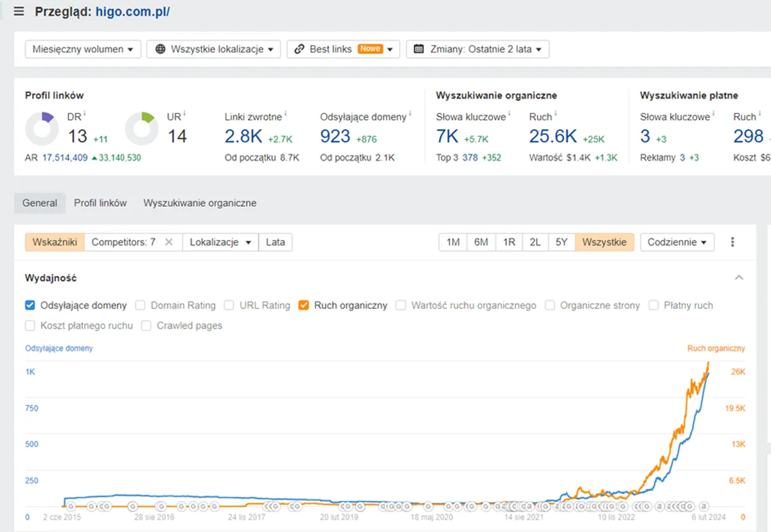Image resolution: width=771 pixels, height=532 pixels.
Task: Click the Nowe badge
Action: [370, 49]
